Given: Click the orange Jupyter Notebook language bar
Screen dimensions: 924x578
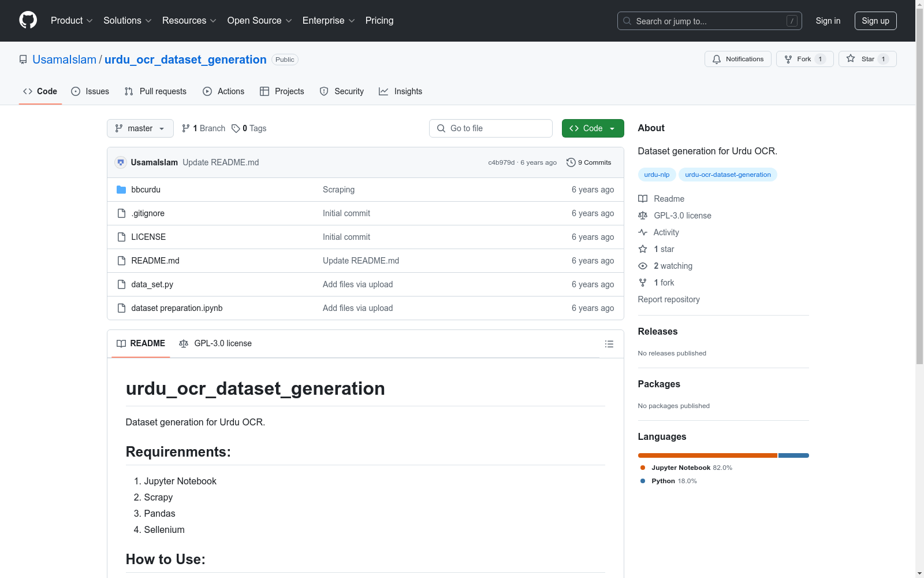Looking at the screenshot, I should pyautogui.click(x=708, y=455).
